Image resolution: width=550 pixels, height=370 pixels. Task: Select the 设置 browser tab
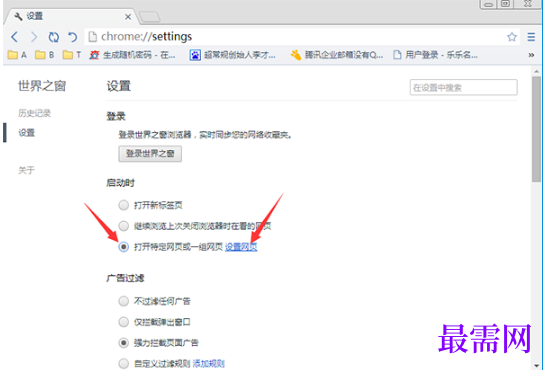tap(72, 16)
